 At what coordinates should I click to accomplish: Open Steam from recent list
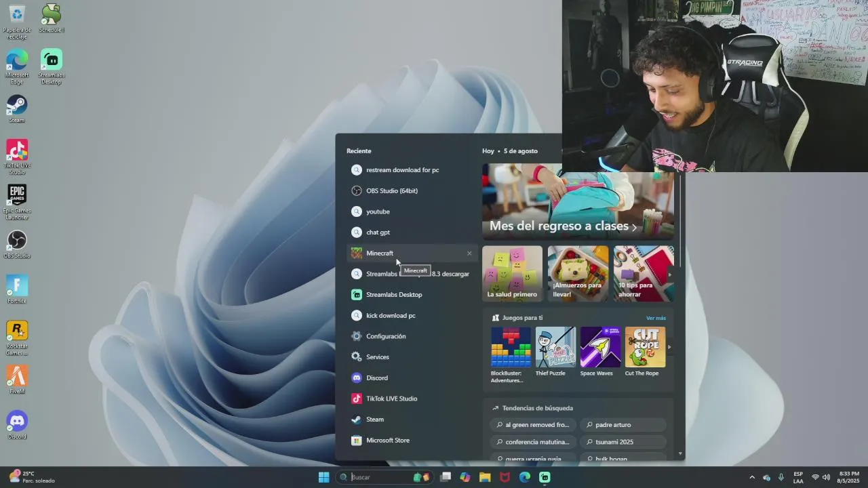412,420
